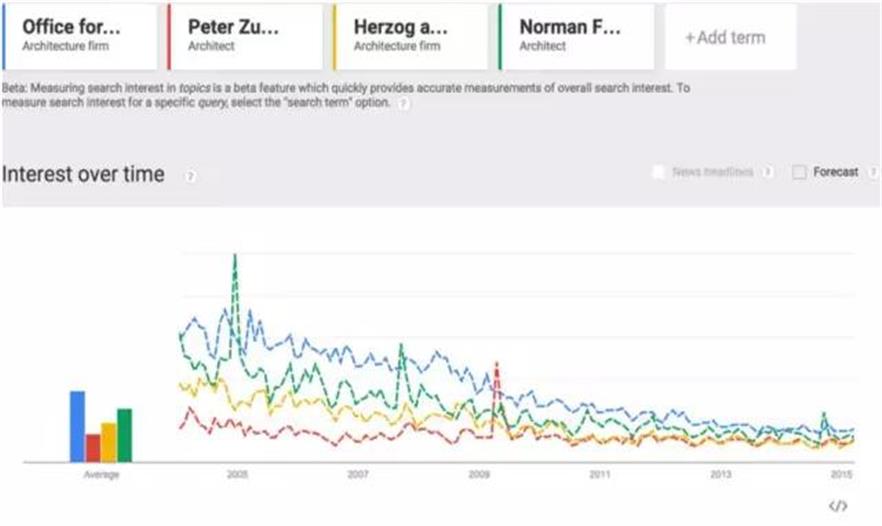Select the Office for... Architecture firm term
The height and width of the screenshot is (526, 882).
[x=80, y=36]
